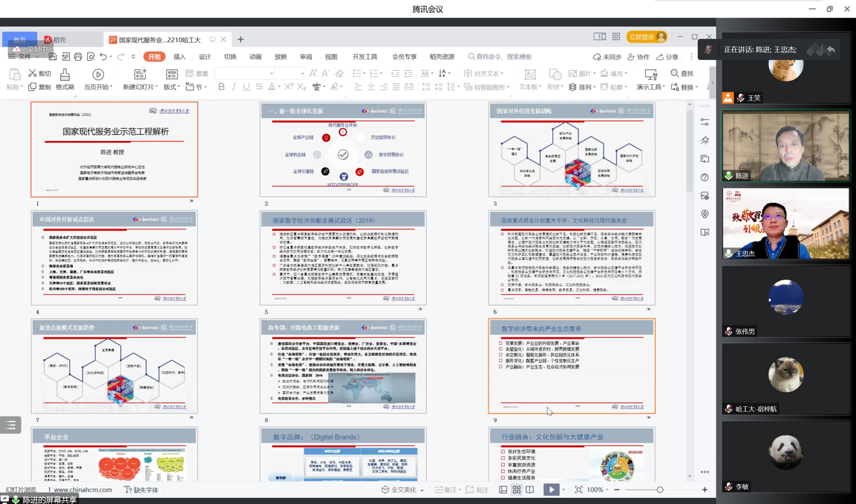Toggle reading view book icon in status bar
Viewport: 856px width, 504px height.
click(x=530, y=490)
